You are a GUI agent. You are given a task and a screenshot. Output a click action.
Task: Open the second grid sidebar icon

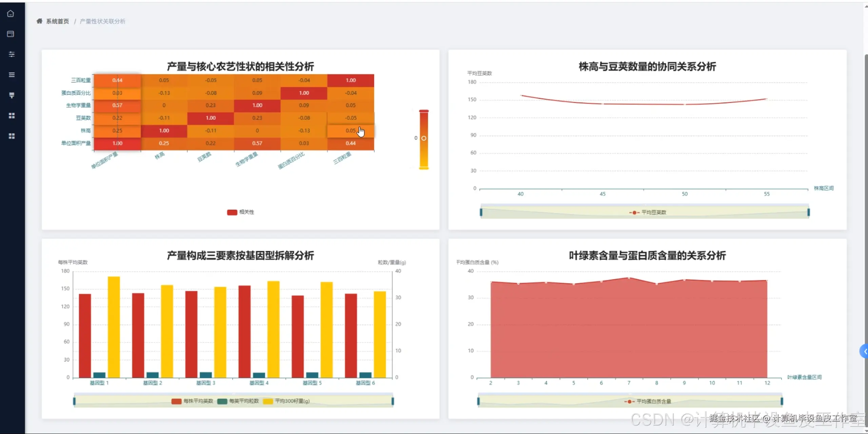12,136
